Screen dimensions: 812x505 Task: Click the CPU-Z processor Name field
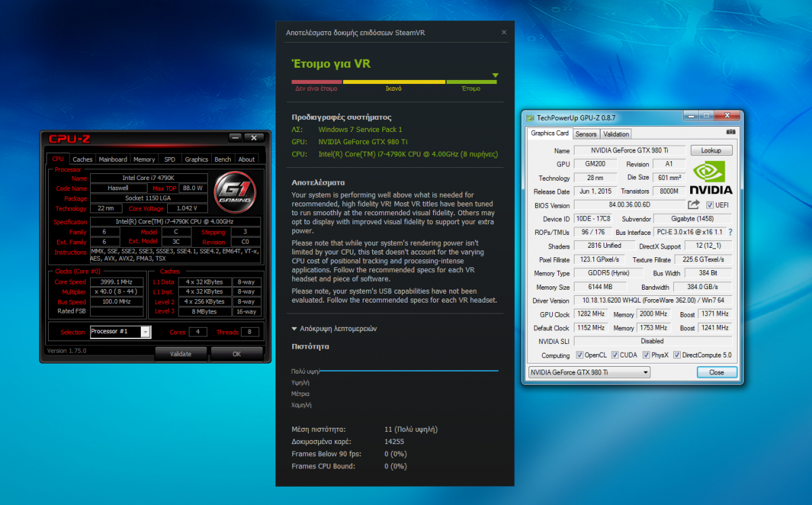pyautogui.click(x=150, y=177)
